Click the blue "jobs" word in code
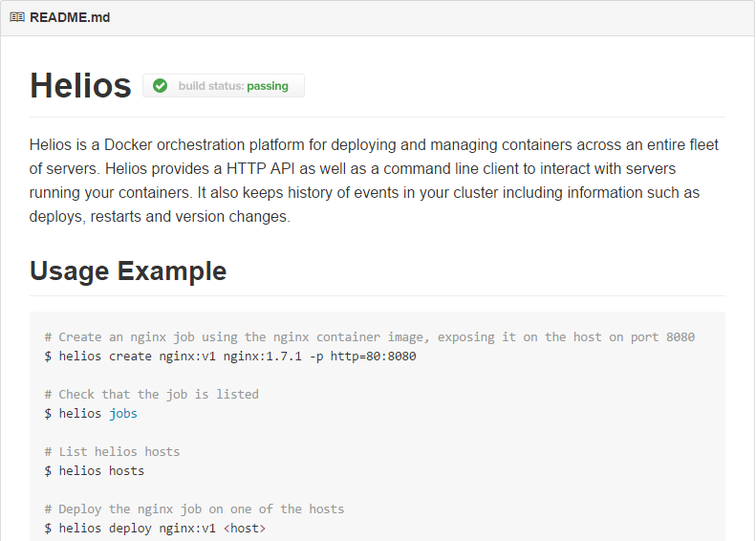This screenshot has height=541, width=756. 122,413
